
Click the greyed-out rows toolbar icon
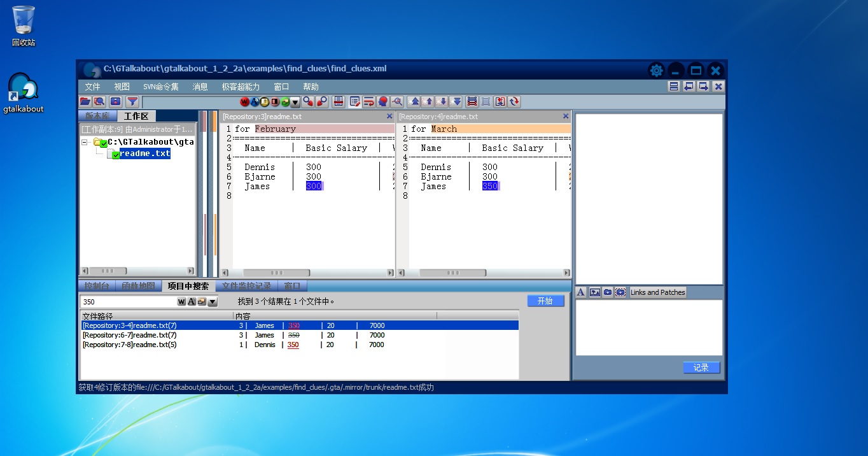(x=486, y=101)
